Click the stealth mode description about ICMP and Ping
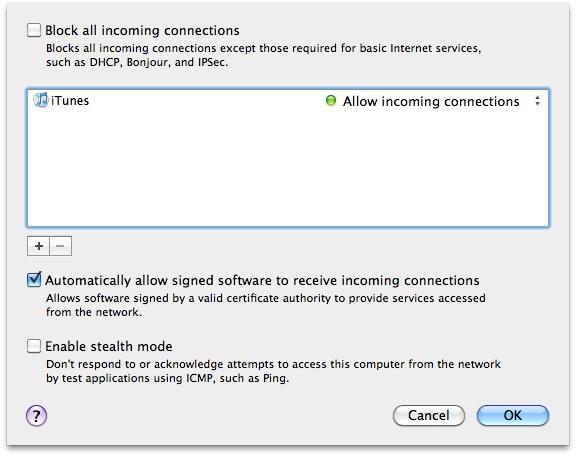 point(273,371)
